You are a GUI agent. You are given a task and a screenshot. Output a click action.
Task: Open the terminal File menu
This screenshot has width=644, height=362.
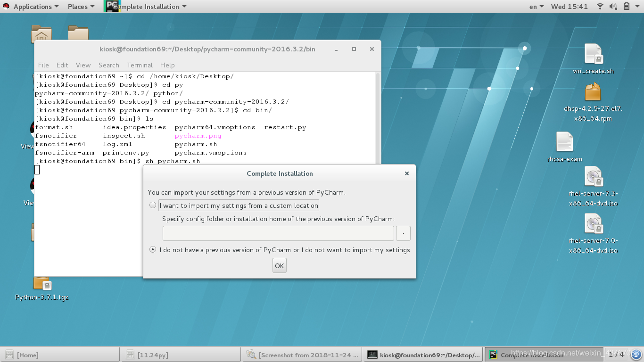tap(43, 65)
